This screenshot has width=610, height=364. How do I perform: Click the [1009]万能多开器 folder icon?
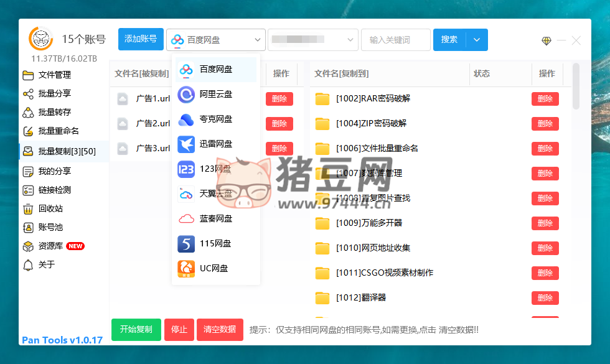(322, 223)
